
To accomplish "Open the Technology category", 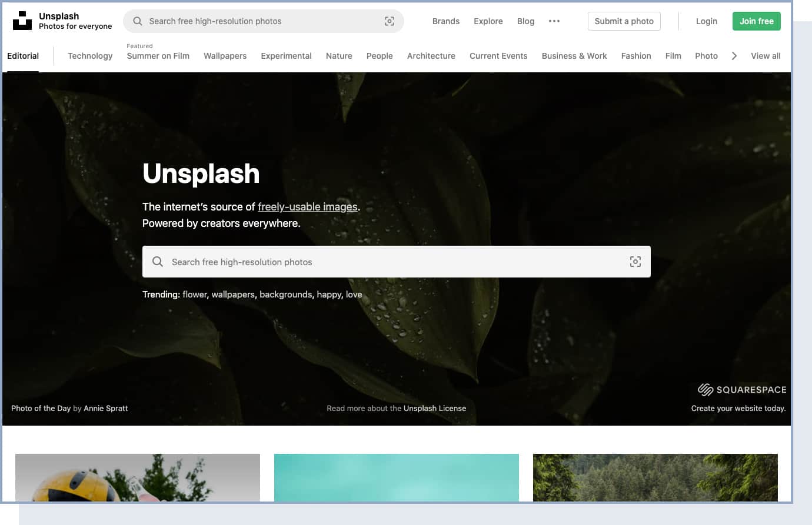I will 90,56.
